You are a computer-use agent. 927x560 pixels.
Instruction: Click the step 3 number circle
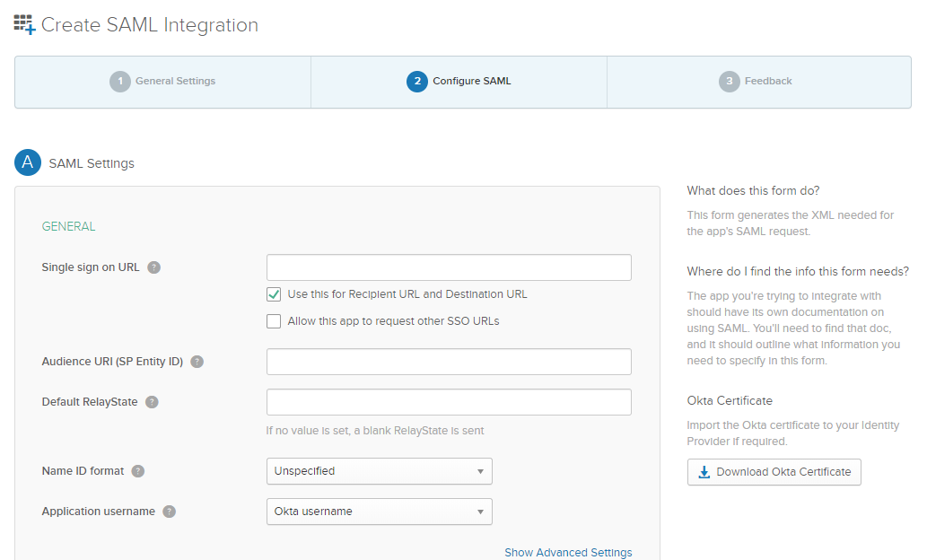pos(730,82)
